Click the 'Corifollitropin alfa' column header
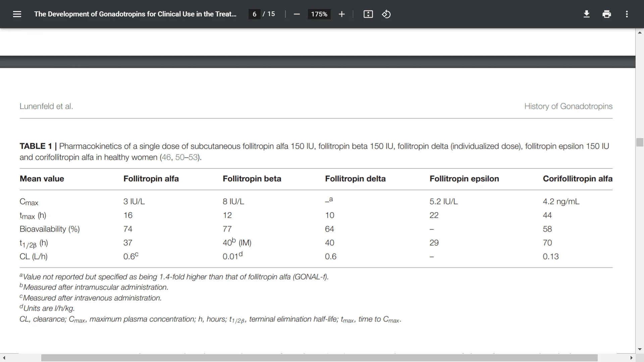 [578, 179]
